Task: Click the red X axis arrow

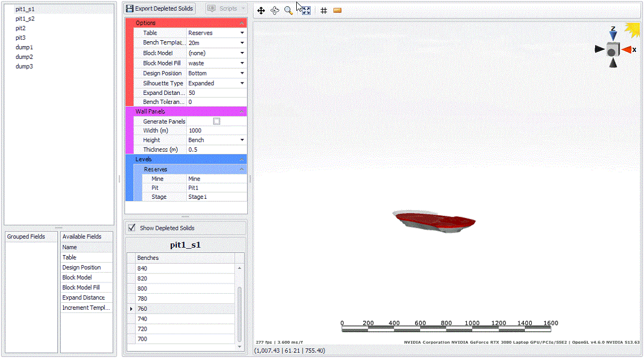Action: tap(626, 50)
